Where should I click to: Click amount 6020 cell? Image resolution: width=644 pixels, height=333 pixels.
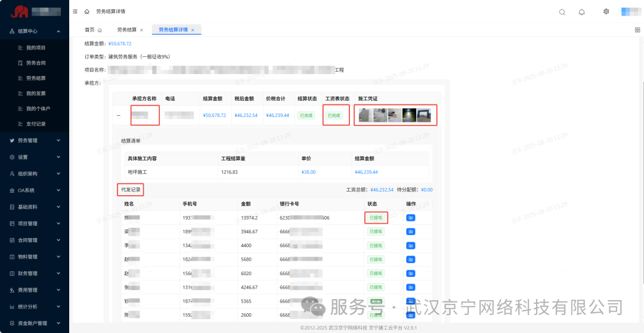(x=247, y=273)
